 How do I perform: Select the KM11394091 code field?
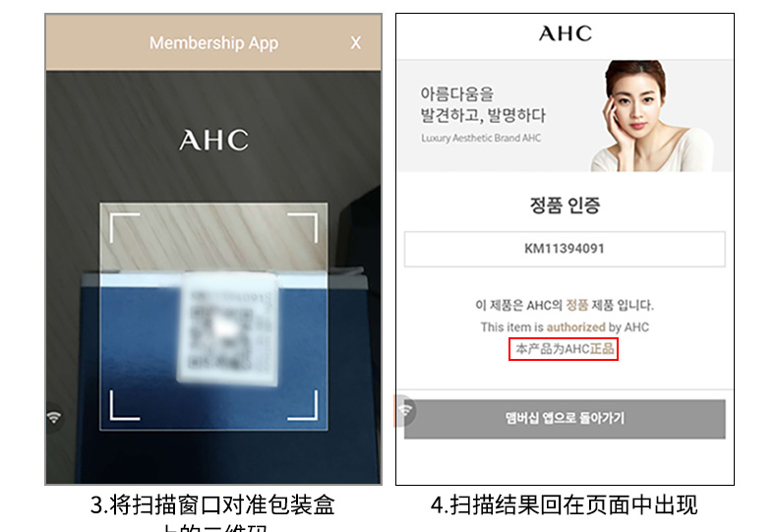pos(565,249)
